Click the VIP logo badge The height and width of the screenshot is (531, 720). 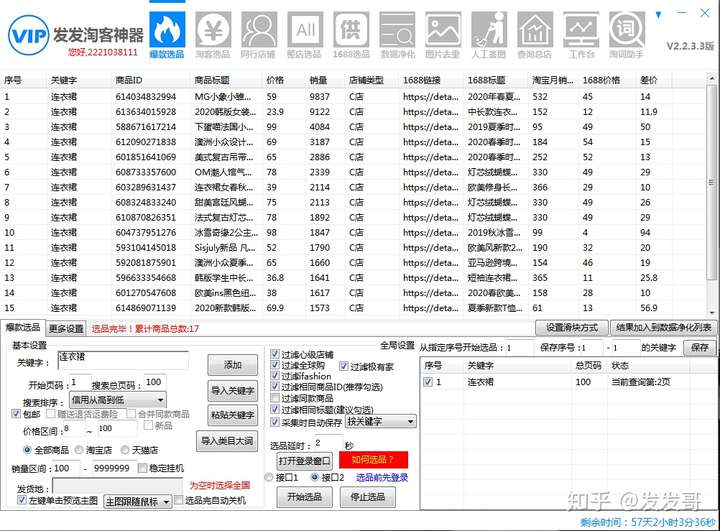(28, 35)
